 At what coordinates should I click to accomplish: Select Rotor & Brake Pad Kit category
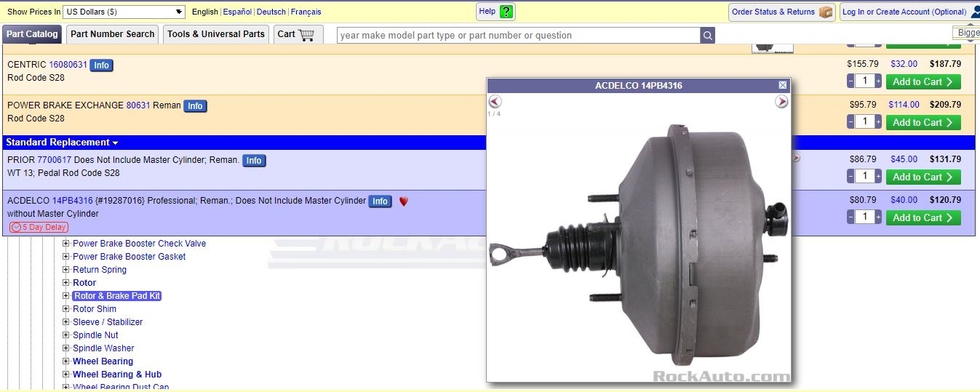coord(116,296)
